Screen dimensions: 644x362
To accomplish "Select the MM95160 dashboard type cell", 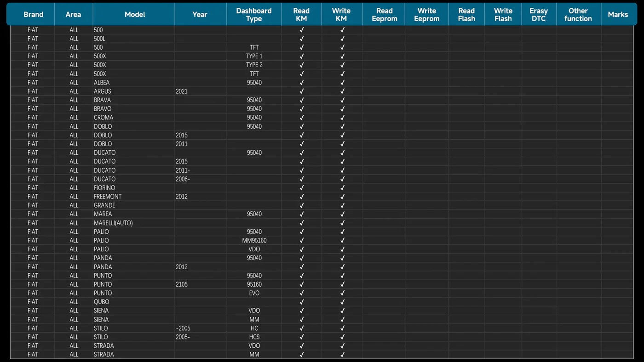I will point(254,240).
